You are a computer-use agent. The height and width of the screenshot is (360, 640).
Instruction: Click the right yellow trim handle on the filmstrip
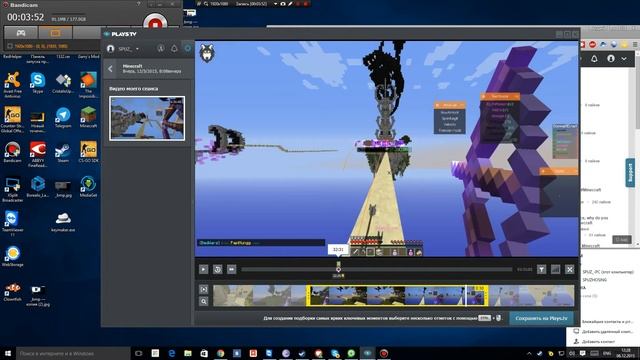coord(486,296)
